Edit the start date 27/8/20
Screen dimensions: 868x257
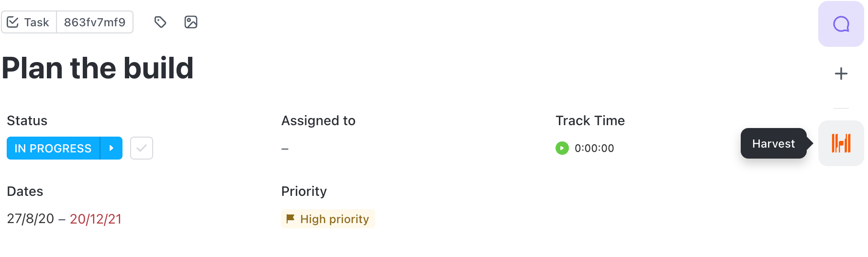[x=30, y=219]
